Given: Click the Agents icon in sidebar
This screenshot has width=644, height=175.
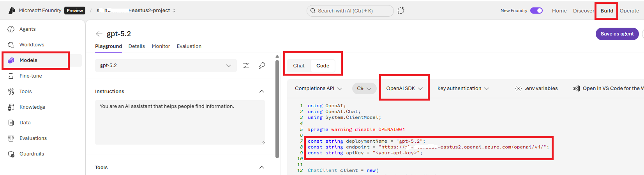Looking at the screenshot, I should 11,29.
